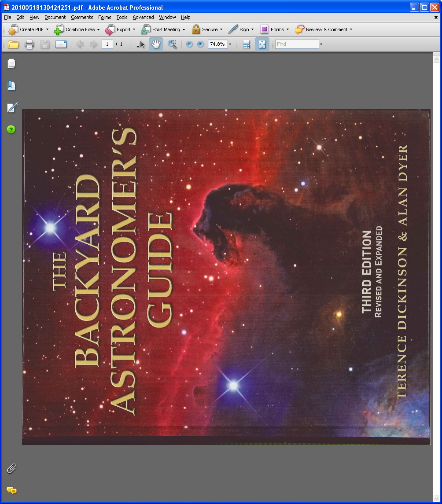
Task: Open the Pages panel in sidebar
Action: (11, 64)
